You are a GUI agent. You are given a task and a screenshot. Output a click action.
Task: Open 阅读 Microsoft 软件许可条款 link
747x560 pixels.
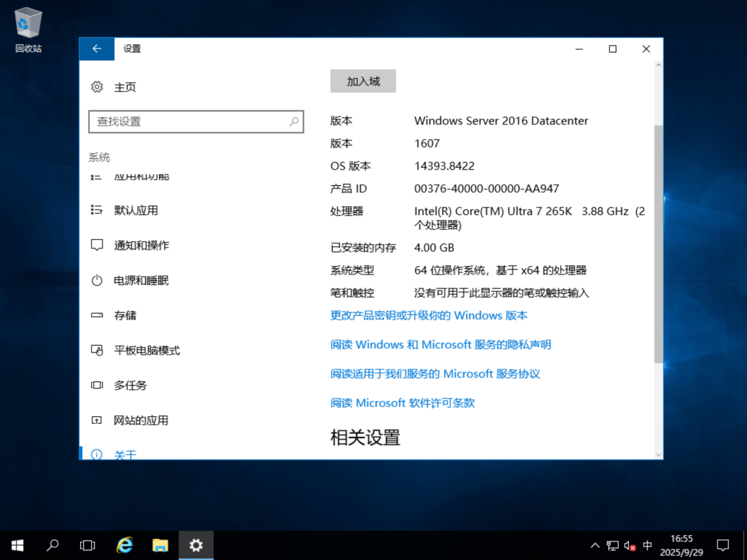pyautogui.click(x=403, y=403)
